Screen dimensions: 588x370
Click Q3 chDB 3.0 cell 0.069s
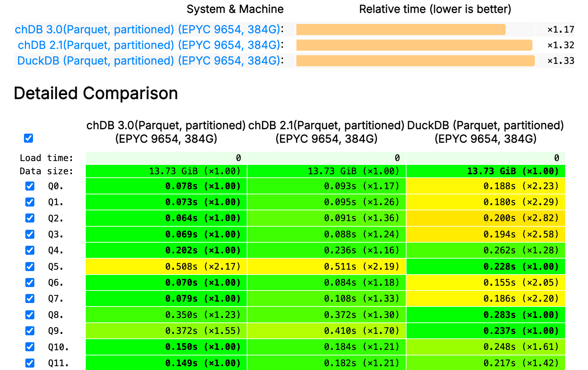166,234
